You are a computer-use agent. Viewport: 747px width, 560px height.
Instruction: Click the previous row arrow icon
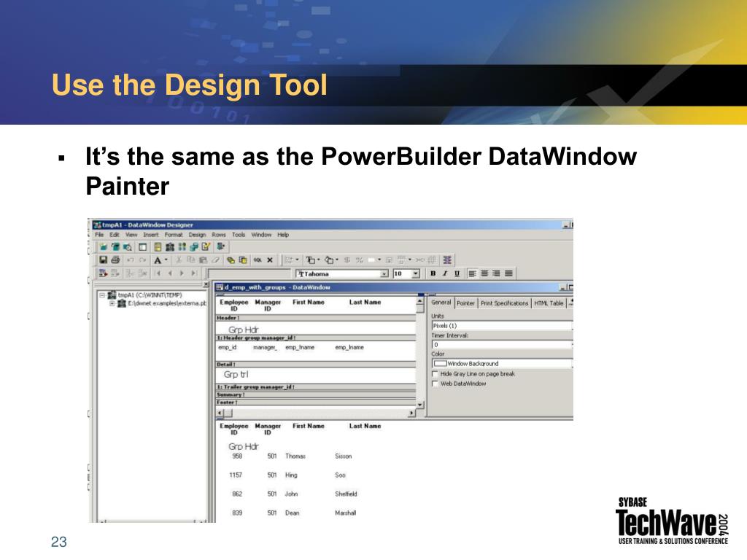point(170,273)
